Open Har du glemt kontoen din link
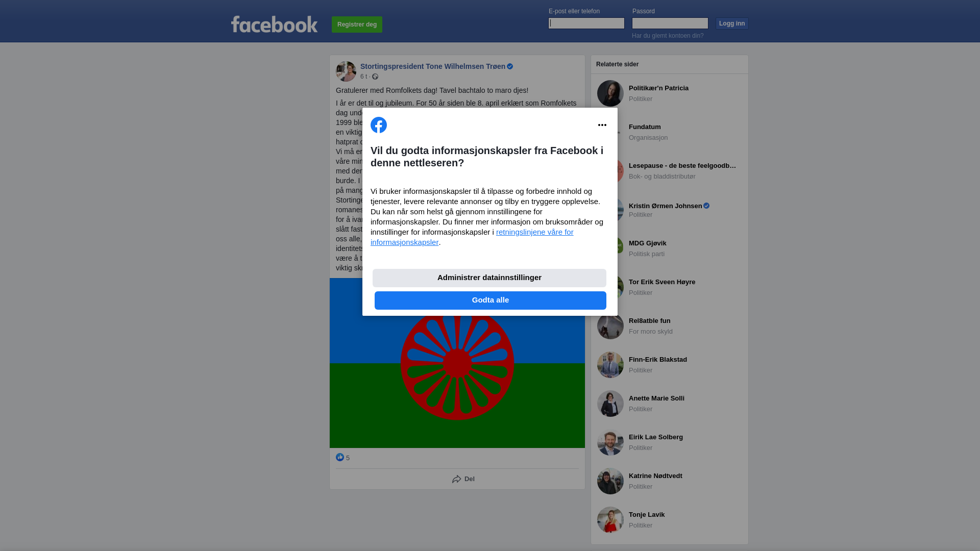This screenshot has height=551, width=980. pyautogui.click(x=668, y=36)
